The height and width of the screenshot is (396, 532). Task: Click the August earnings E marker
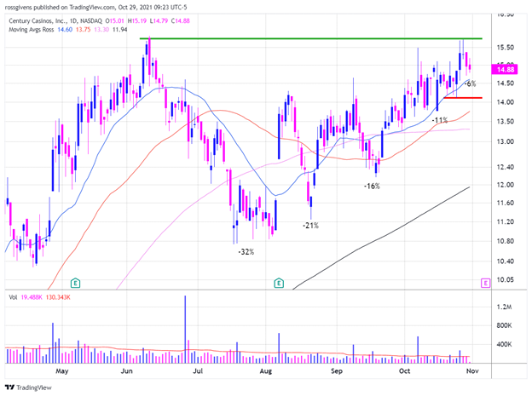tap(279, 283)
